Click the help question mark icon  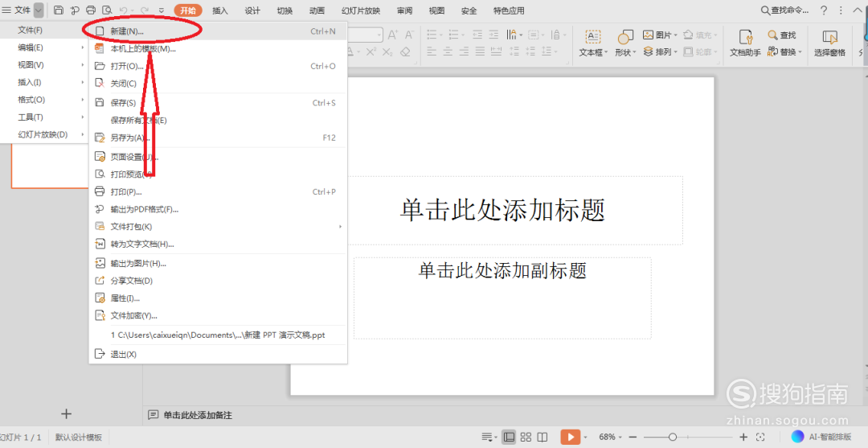(824, 10)
